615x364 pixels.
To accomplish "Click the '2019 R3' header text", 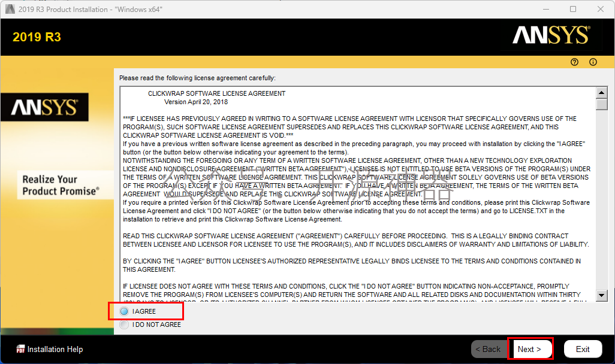I will pyautogui.click(x=37, y=37).
